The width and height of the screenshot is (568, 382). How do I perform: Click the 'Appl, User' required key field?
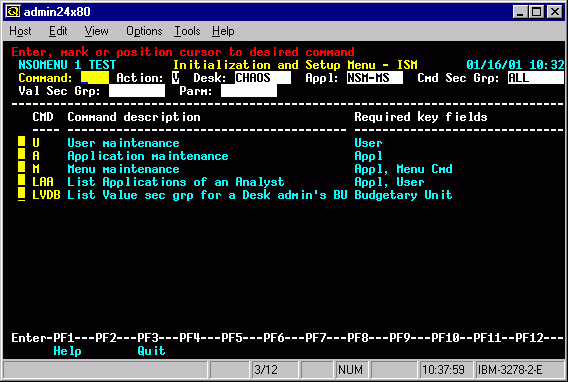point(389,182)
